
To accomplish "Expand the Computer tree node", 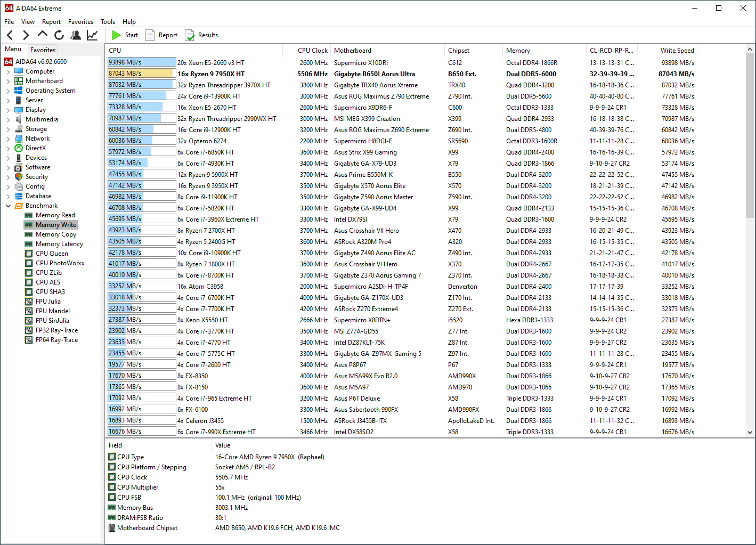I will (x=8, y=71).
